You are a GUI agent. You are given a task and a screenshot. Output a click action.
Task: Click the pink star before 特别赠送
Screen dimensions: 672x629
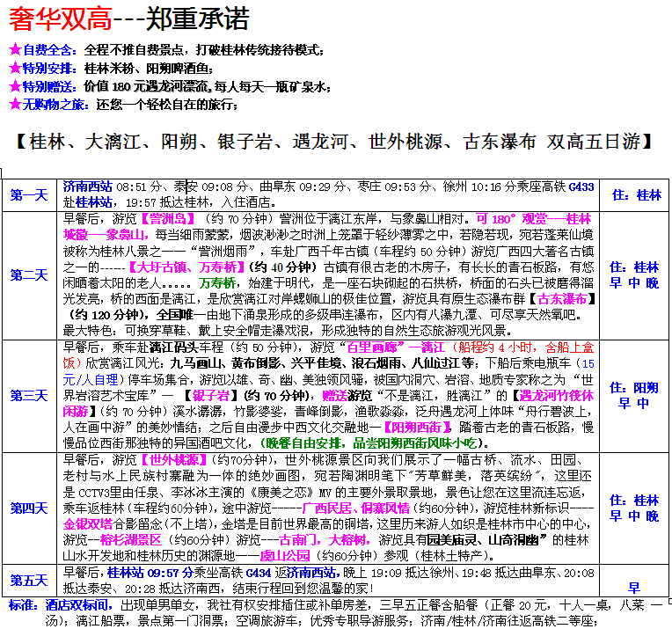13,86
